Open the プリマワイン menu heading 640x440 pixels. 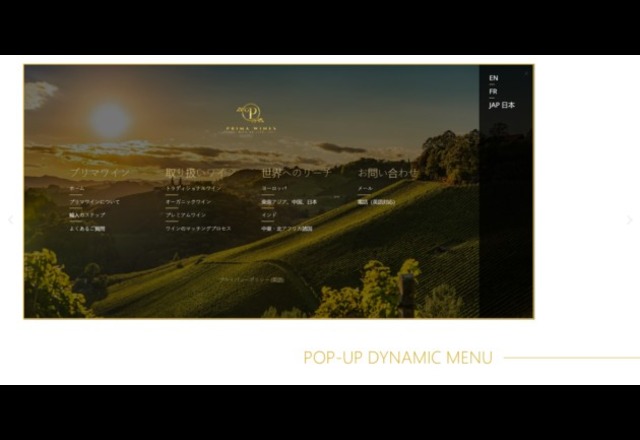coord(100,173)
